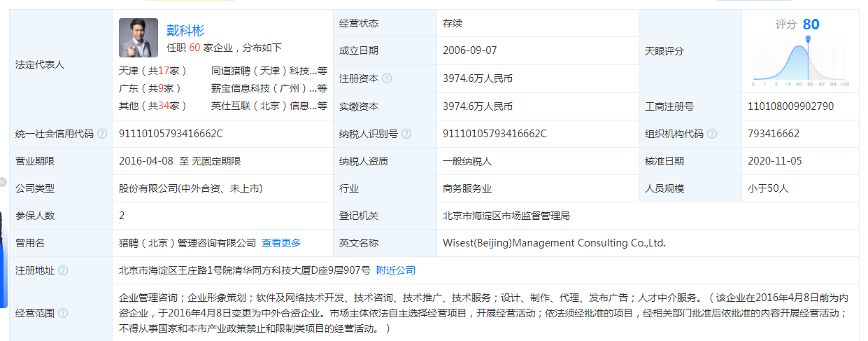Image resolution: width=868 pixels, height=341 pixels.
Task: Click the help icon beside 注册资本
Action: (387, 78)
